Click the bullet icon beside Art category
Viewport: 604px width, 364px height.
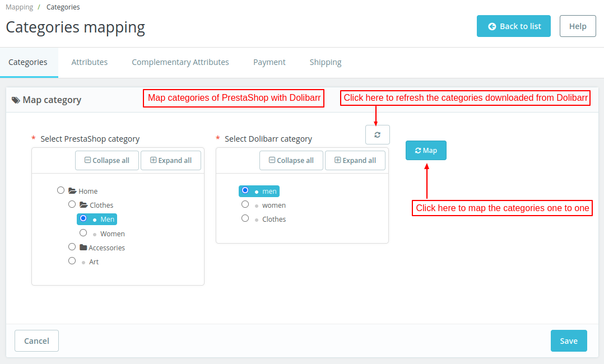click(83, 262)
